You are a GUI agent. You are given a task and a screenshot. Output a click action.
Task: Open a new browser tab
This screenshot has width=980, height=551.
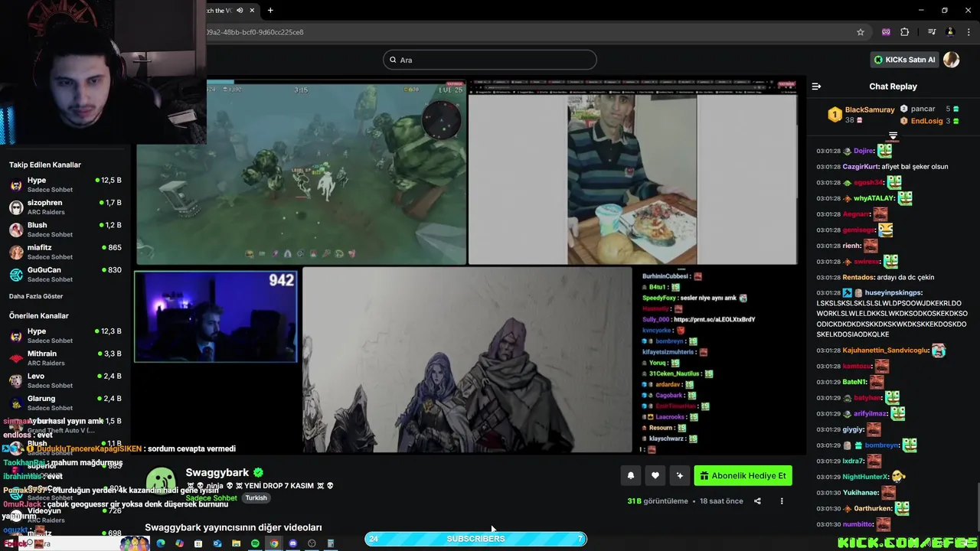tap(270, 10)
